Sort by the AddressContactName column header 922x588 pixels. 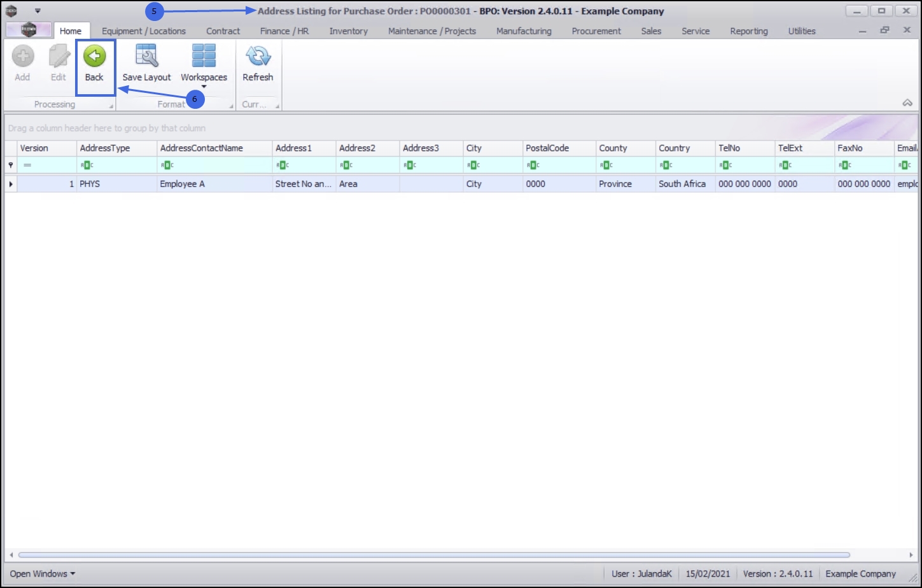tap(214, 148)
